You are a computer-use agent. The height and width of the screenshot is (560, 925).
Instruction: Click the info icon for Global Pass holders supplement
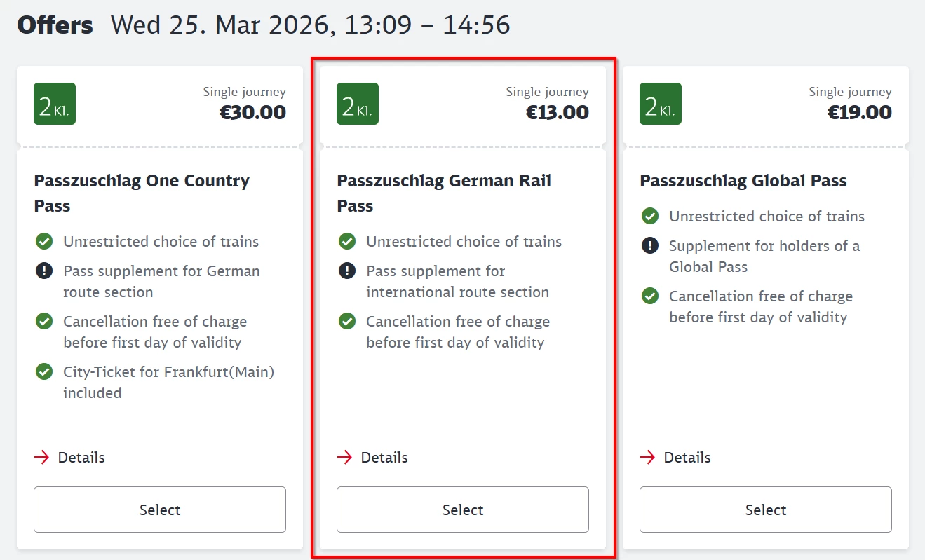click(650, 246)
